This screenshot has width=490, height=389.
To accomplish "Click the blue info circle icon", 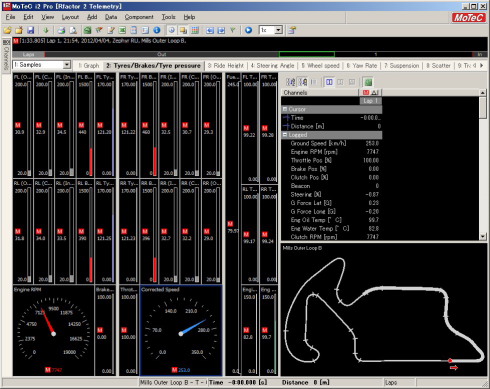I will point(157,30).
